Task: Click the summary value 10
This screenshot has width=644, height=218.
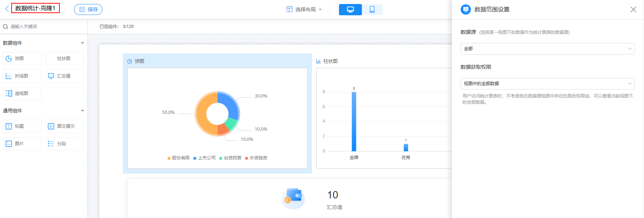Action: [333, 195]
